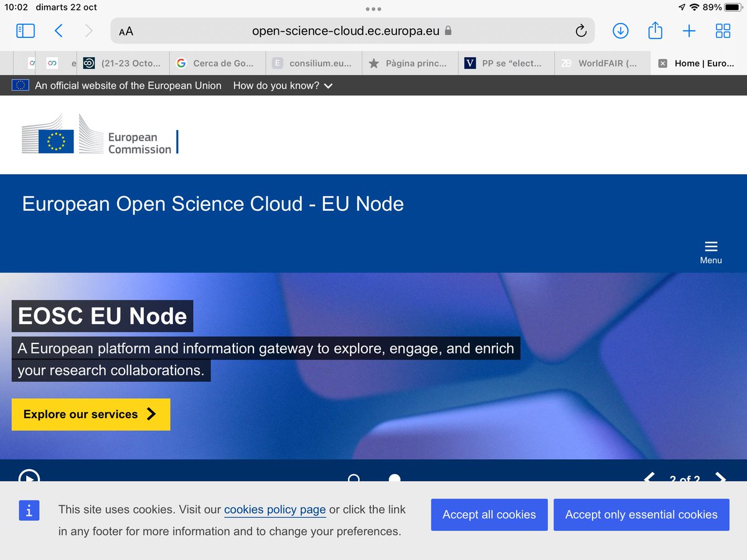Switch to the "Pàgina princ..." tab
This screenshot has height=560, width=747.
coord(409,63)
